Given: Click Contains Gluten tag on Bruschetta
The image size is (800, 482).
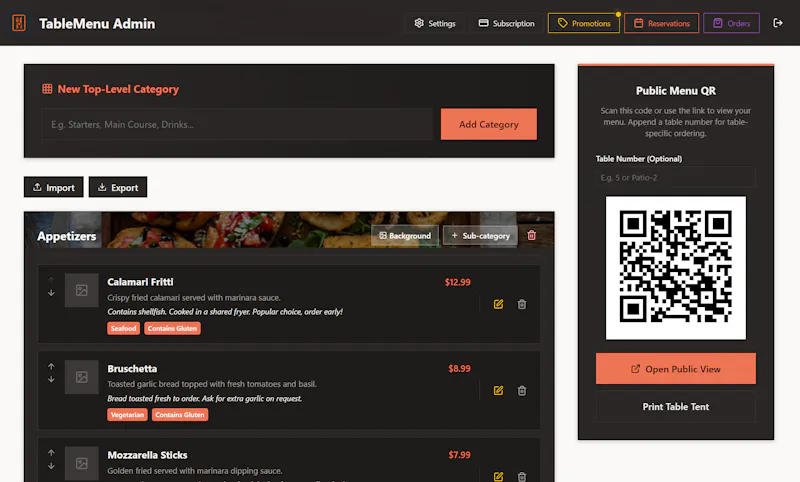Looking at the screenshot, I should point(180,415).
